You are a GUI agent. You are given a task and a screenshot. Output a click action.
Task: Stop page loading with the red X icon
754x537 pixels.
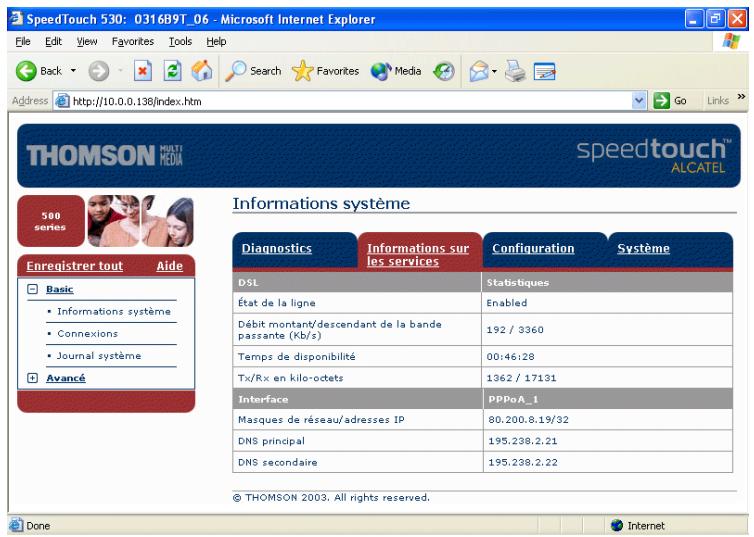point(142,71)
